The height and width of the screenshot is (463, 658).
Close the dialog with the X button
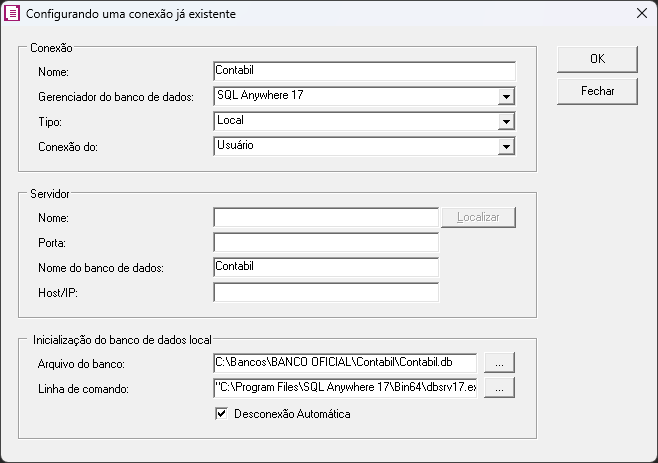click(x=642, y=13)
